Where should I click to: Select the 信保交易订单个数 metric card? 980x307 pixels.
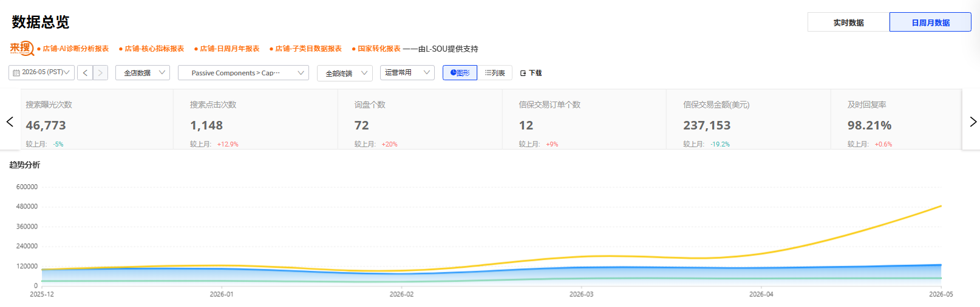coord(585,119)
